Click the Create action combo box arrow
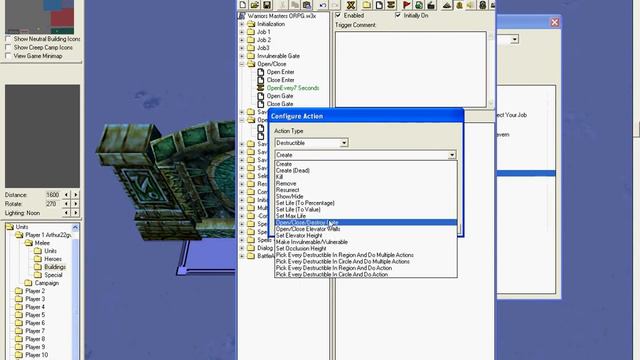 [x=452, y=155]
